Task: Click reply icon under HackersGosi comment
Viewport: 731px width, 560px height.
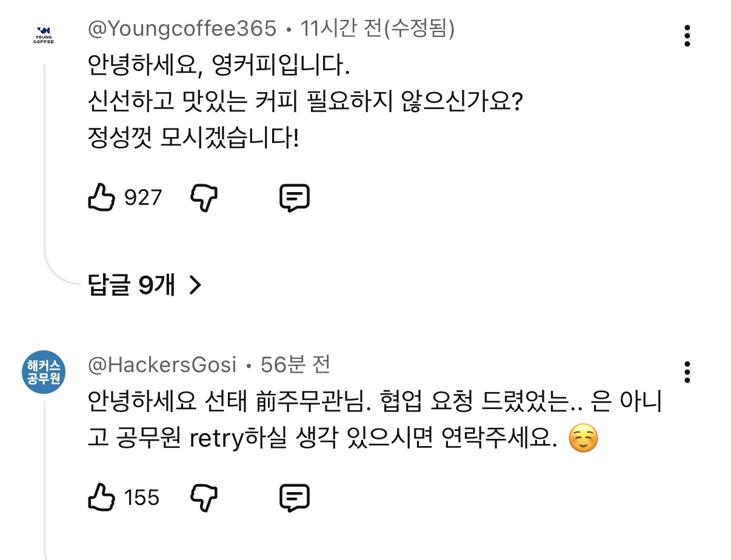Action: 295,498
